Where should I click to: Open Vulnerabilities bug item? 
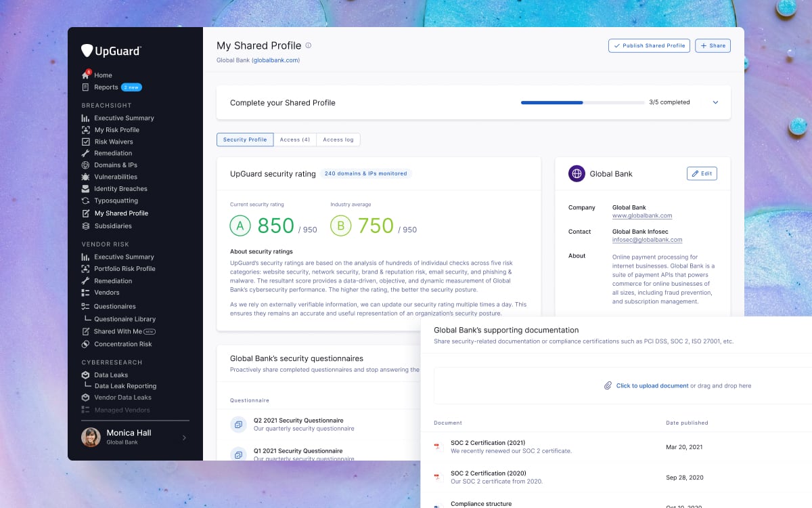coord(109,177)
